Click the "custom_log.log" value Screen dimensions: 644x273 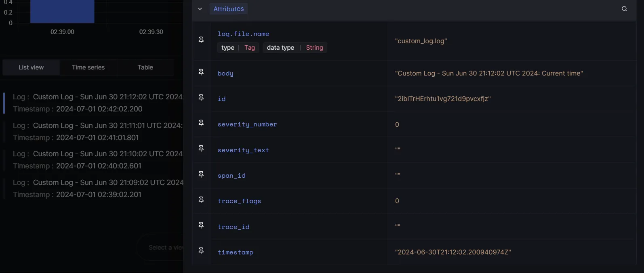coord(421,41)
